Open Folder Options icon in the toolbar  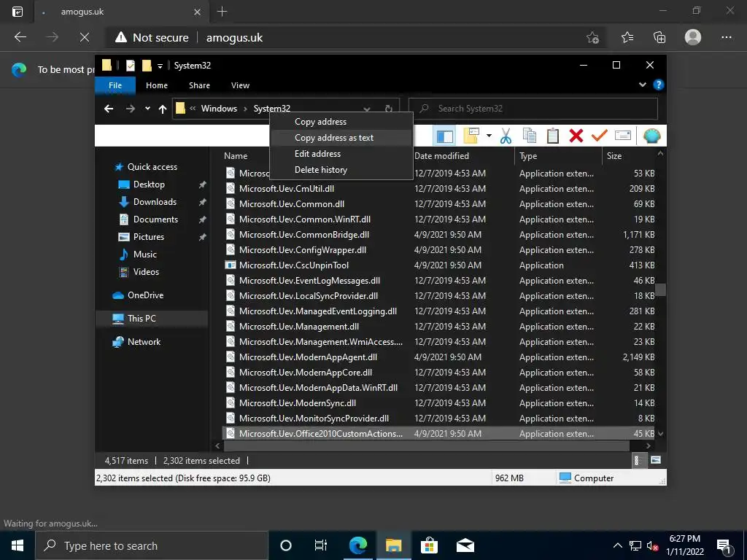pyautogui.click(x=472, y=136)
